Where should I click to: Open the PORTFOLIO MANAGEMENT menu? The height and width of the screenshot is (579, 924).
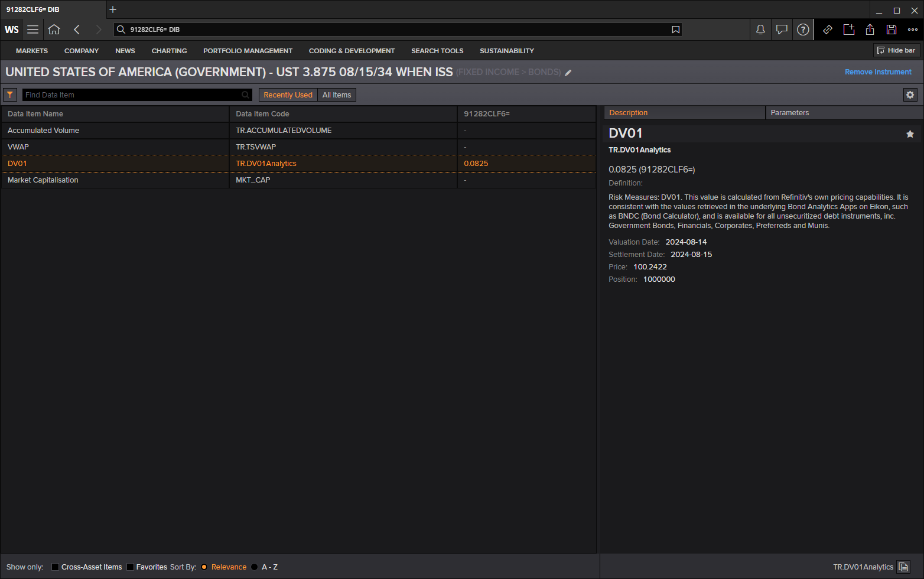click(x=248, y=51)
